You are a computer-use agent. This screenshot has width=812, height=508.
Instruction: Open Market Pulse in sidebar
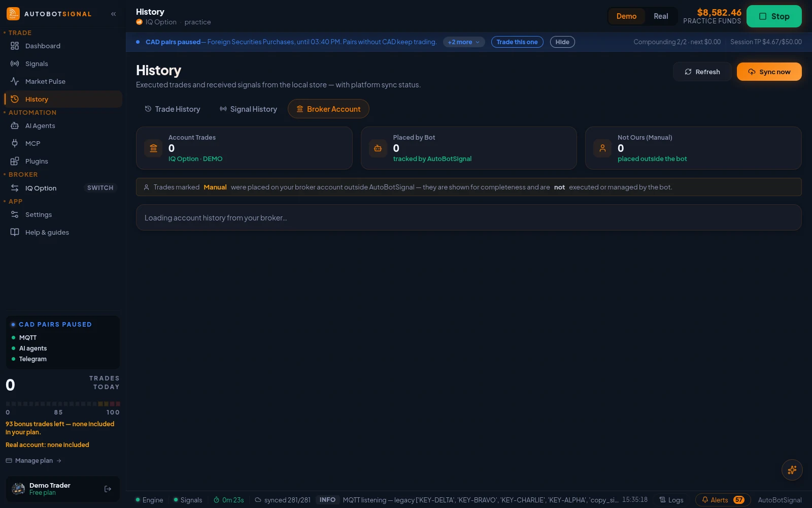pos(63,81)
